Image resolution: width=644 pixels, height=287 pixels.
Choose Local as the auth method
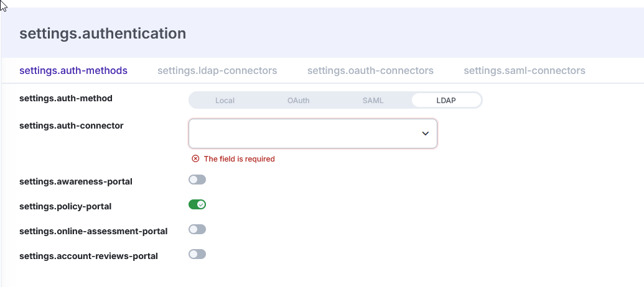click(225, 100)
